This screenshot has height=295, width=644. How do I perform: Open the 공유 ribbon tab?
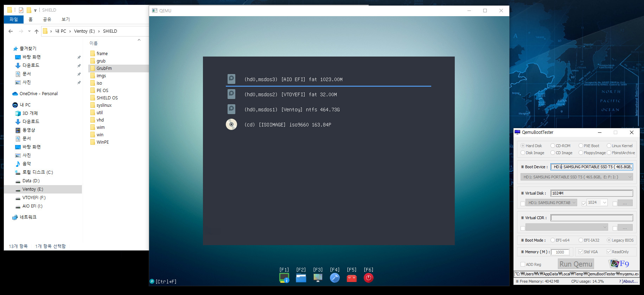point(47,19)
